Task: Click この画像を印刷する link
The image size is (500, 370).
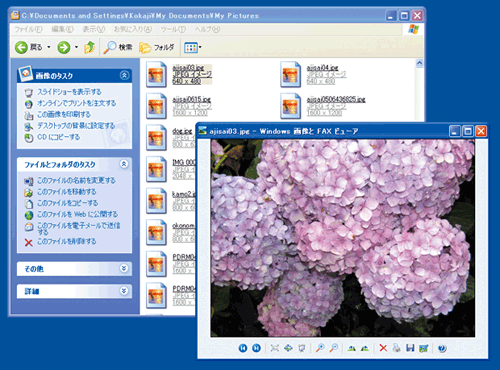Action: [x=64, y=114]
